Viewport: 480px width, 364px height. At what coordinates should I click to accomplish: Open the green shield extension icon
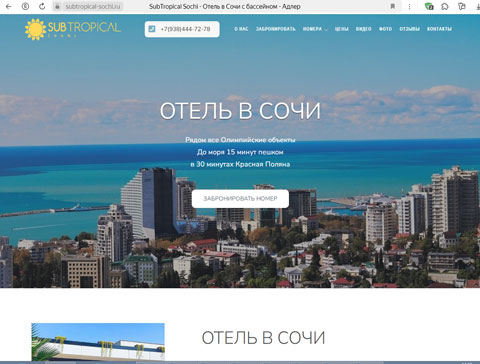click(429, 6)
